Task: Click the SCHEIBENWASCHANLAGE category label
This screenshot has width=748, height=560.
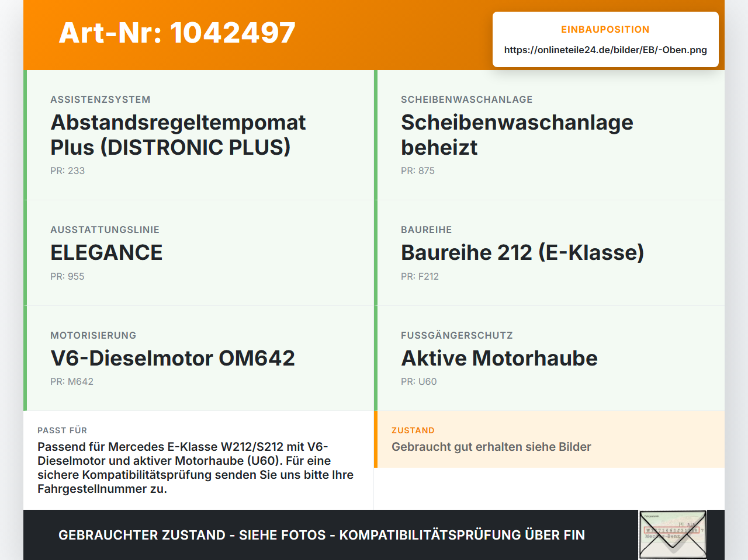Action: pyautogui.click(x=467, y=99)
